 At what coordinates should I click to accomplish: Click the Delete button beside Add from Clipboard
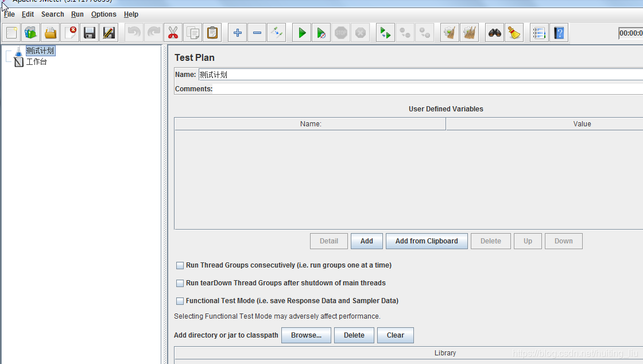click(x=491, y=241)
